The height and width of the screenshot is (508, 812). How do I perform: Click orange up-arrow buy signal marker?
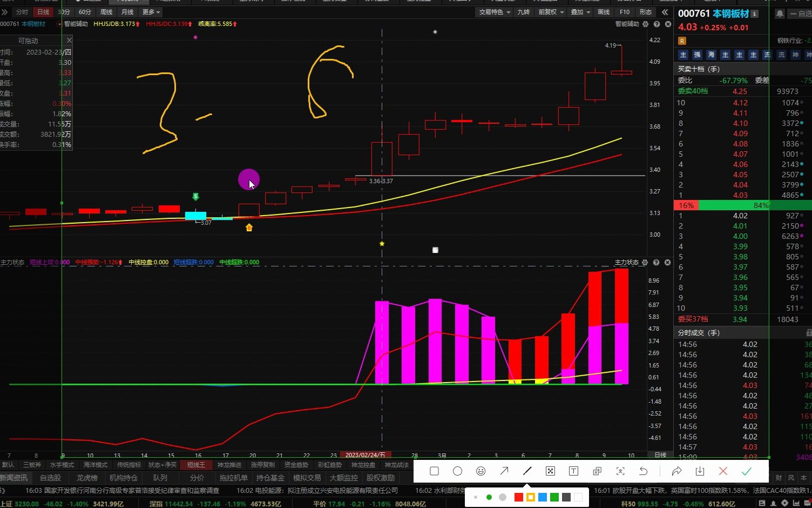pyautogui.click(x=249, y=228)
